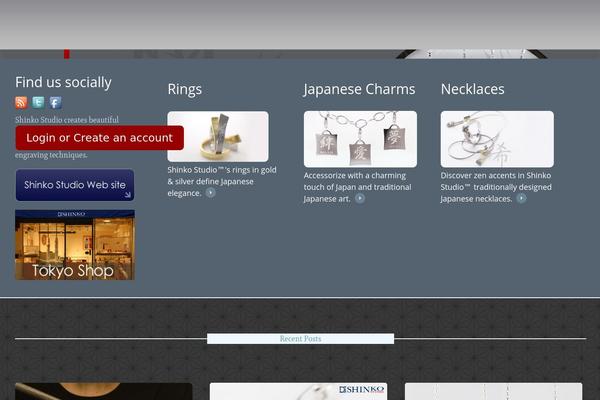Open the Tokyo Shop banner image
The image size is (600, 400).
(75, 245)
